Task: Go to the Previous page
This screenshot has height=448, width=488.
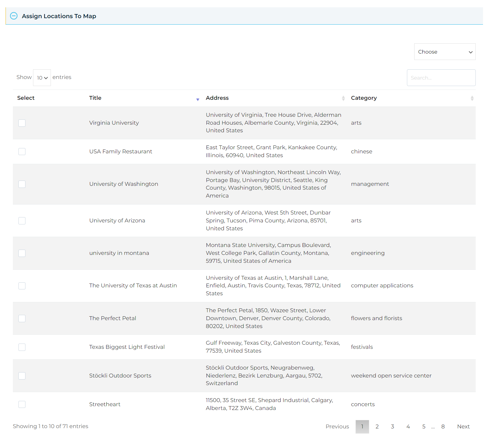Action: click(x=337, y=427)
